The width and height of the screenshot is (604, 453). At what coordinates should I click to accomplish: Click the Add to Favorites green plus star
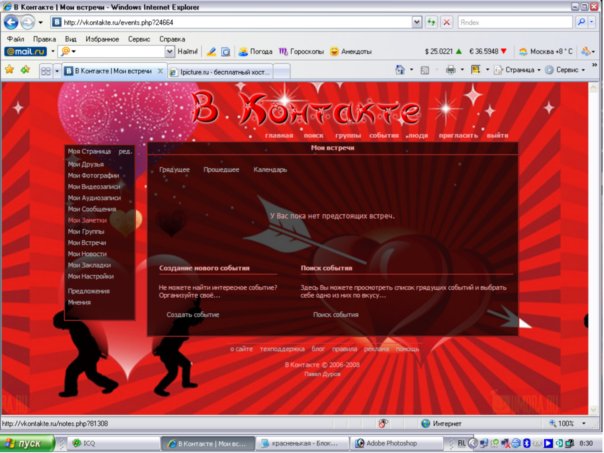(25, 70)
